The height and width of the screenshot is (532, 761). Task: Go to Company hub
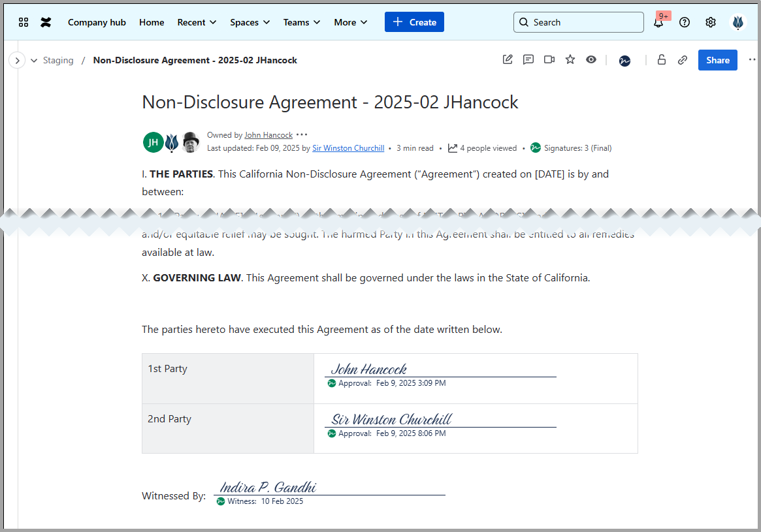pos(97,22)
